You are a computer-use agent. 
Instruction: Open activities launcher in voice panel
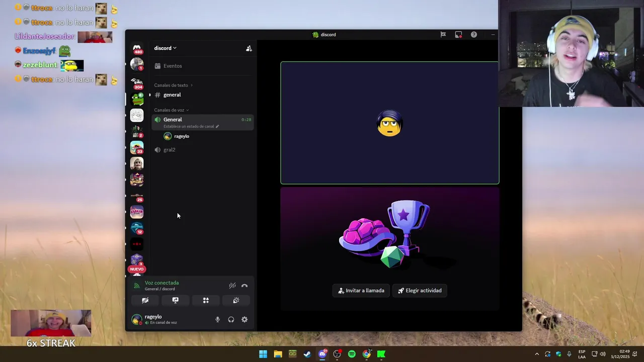206,300
